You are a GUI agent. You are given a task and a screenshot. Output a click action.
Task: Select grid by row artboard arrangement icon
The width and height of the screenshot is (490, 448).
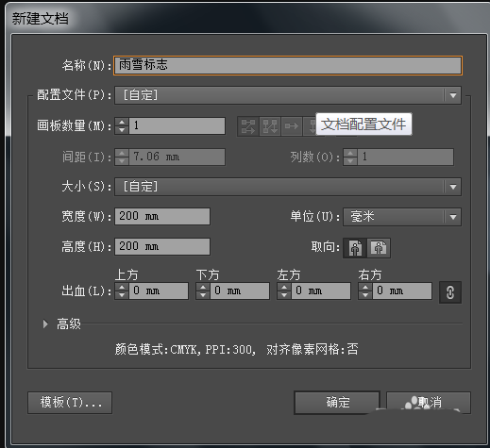click(248, 126)
